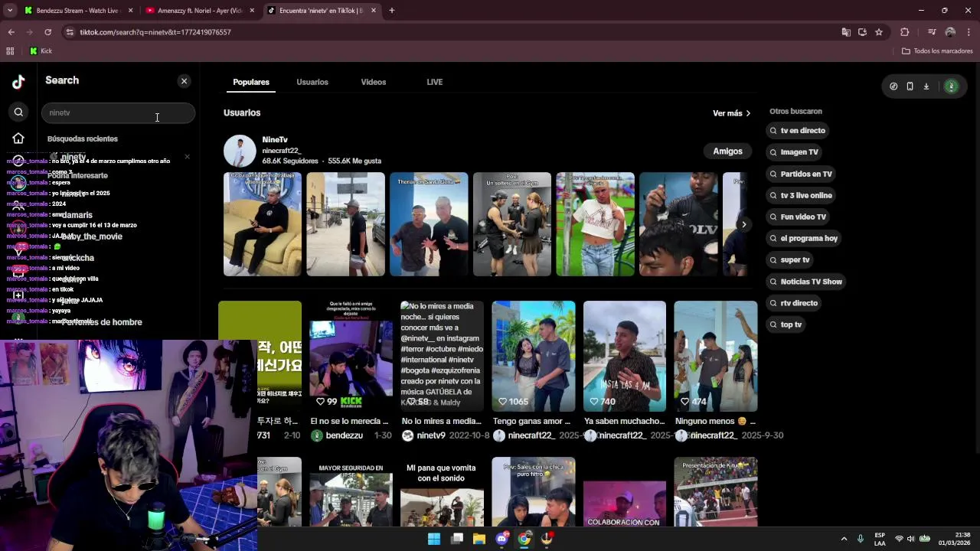The height and width of the screenshot is (551, 980).
Task: Open Todos los marcadores folder
Action: point(937,51)
